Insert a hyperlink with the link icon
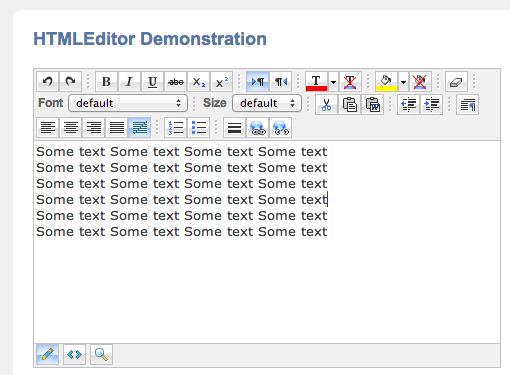 tap(257, 127)
